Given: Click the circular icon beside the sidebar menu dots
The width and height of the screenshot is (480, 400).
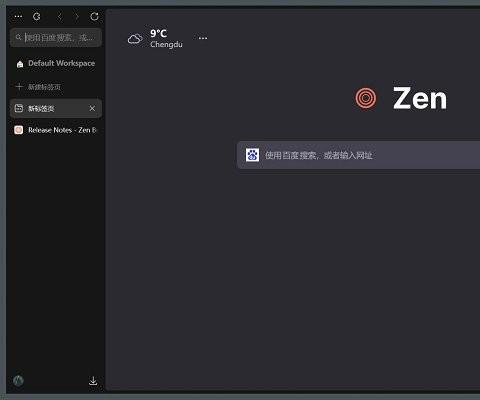Looking at the screenshot, I should [37, 16].
